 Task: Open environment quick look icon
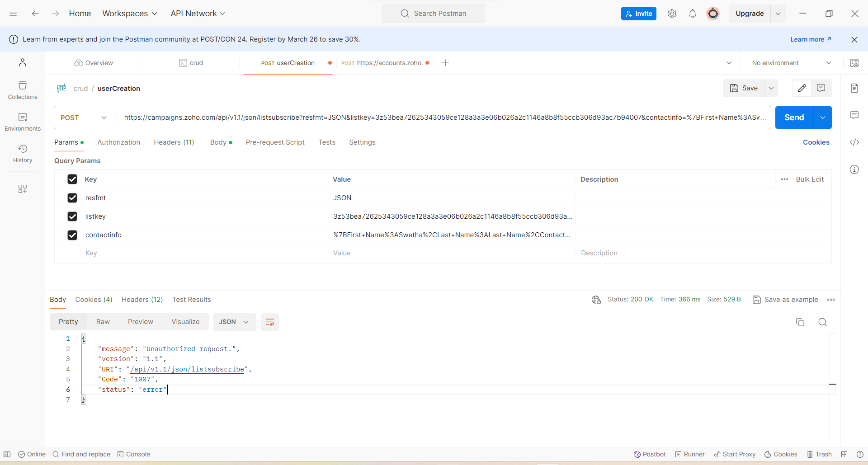(x=854, y=63)
